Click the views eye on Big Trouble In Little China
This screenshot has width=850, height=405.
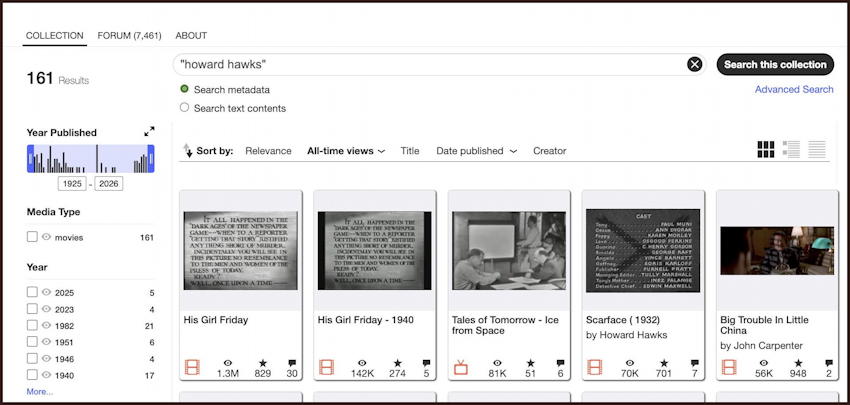tap(763, 363)
